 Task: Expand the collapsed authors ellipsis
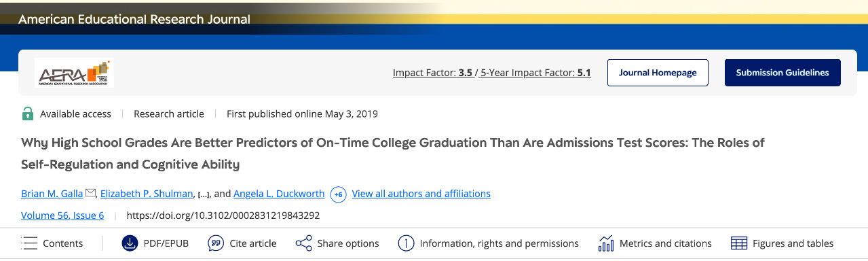pyautogui.click(x=203, y=194)
